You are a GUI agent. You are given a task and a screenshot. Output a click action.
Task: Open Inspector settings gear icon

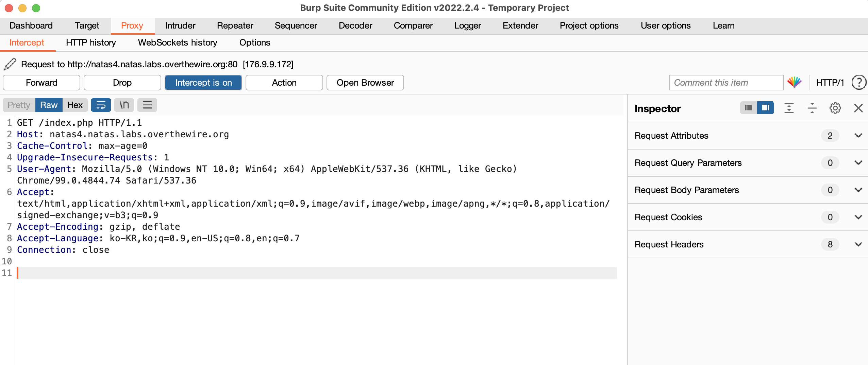835,108
